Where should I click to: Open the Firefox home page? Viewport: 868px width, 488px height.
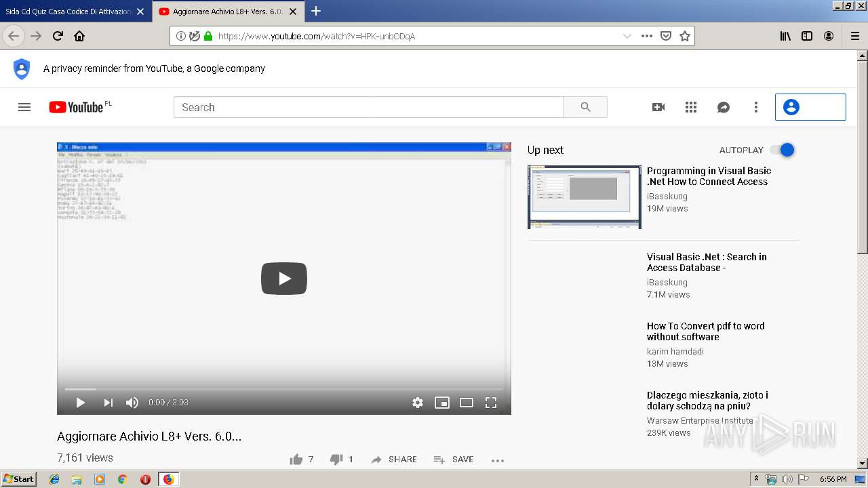pos(79,36)
